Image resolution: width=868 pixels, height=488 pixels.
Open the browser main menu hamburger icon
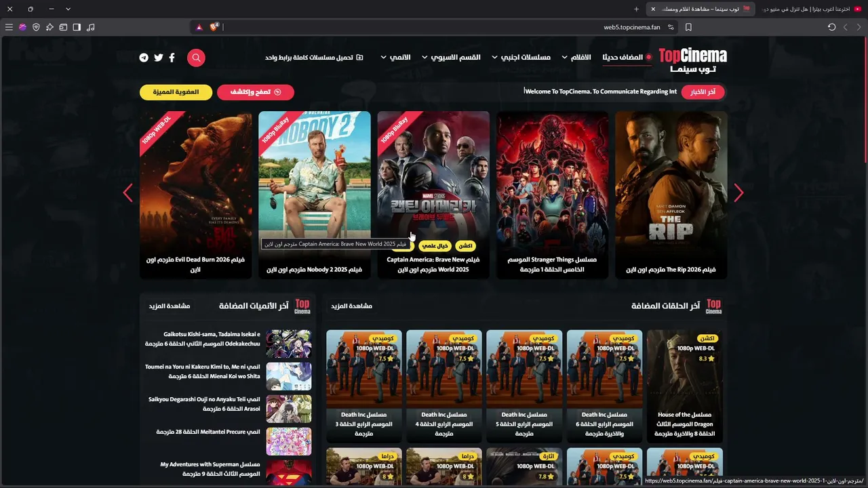click(9, 27)
